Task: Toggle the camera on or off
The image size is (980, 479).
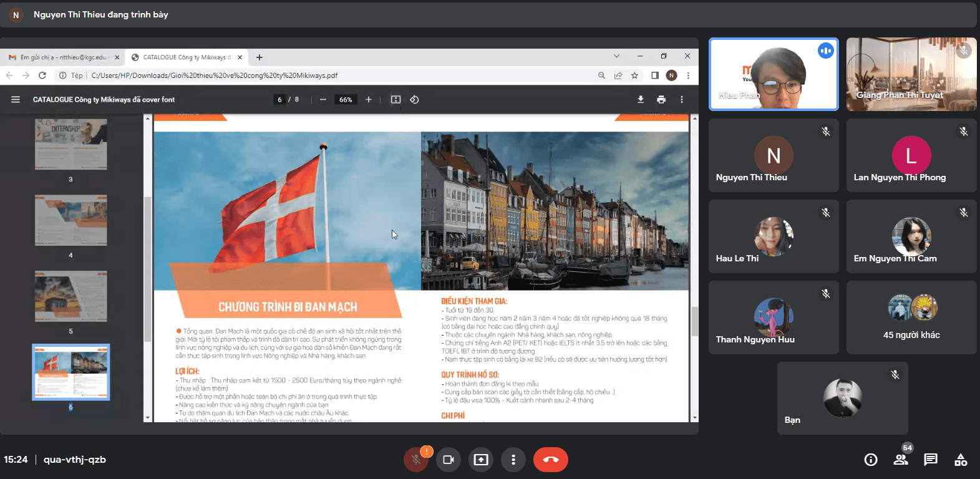Action: (x=448, y=460)
